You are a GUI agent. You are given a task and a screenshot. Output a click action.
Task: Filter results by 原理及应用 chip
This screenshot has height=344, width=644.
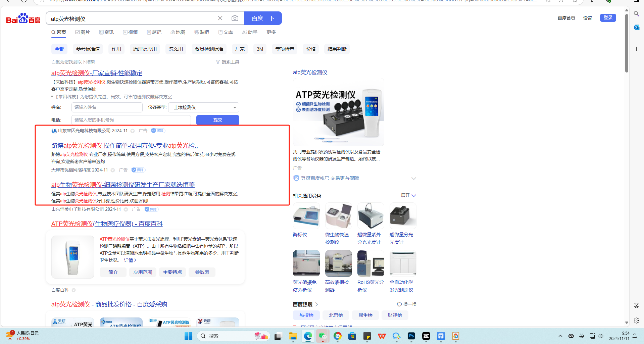[145, 49]
